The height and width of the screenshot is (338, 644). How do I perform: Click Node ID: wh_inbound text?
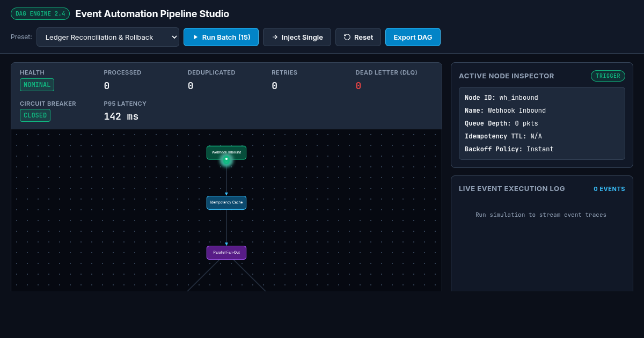click(501, 98)
